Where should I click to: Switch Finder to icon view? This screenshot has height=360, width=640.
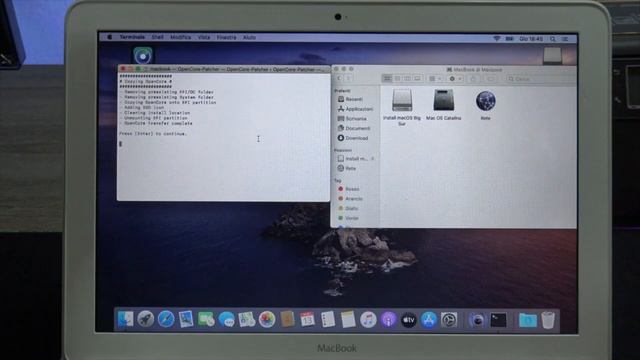coord(387,78)
